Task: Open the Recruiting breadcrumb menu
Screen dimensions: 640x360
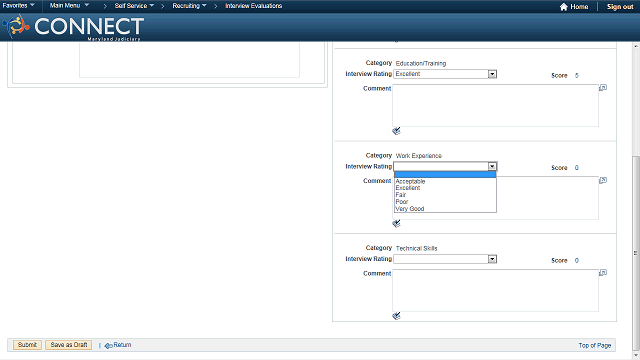Action: [189, 6]
